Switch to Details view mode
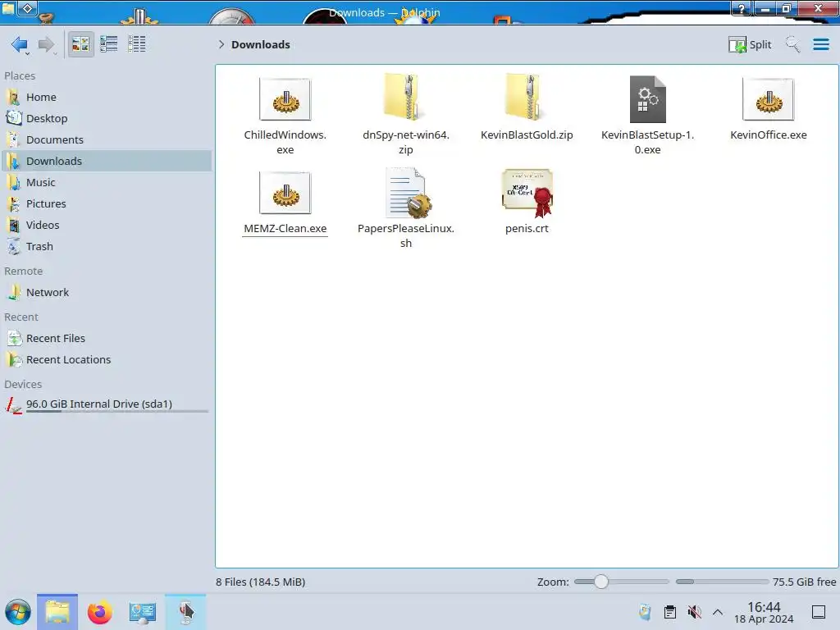This screenshot has width=840, height=630. point(137,44)
